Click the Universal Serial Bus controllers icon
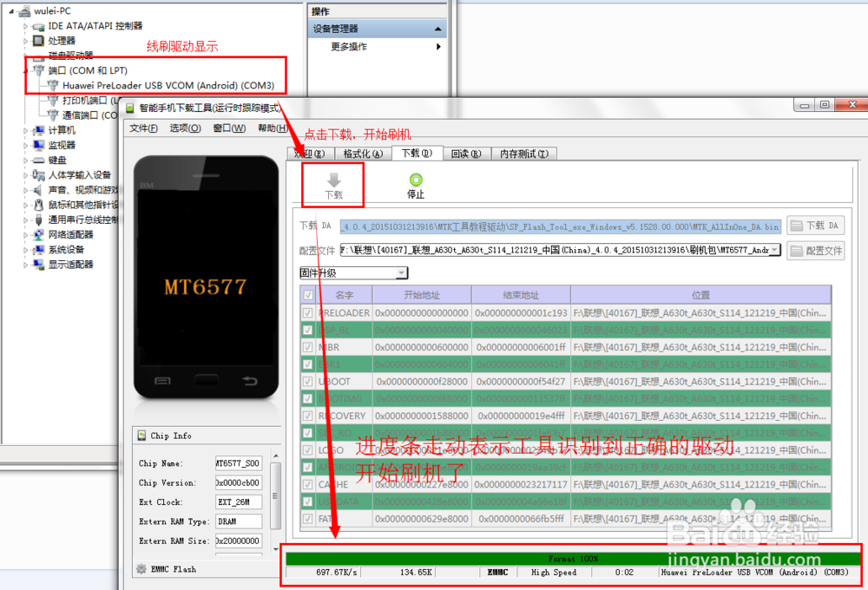This screenshot has height=590, width=868. [x=38, y=220]
